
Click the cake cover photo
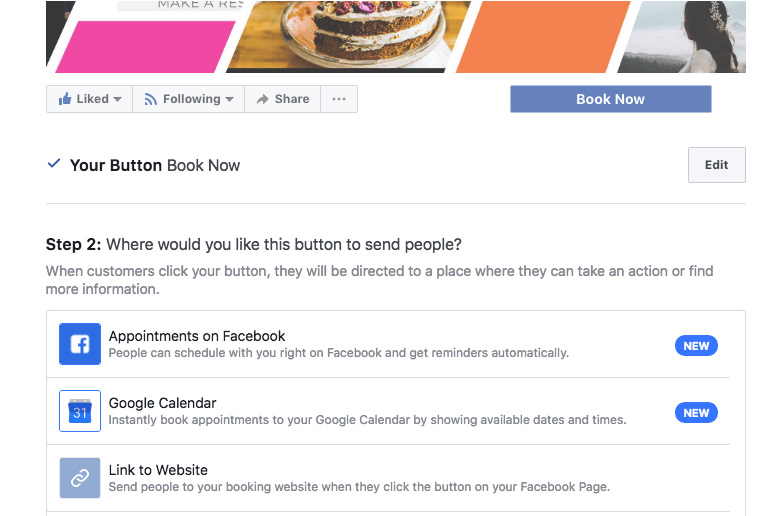tap(349, 35)
